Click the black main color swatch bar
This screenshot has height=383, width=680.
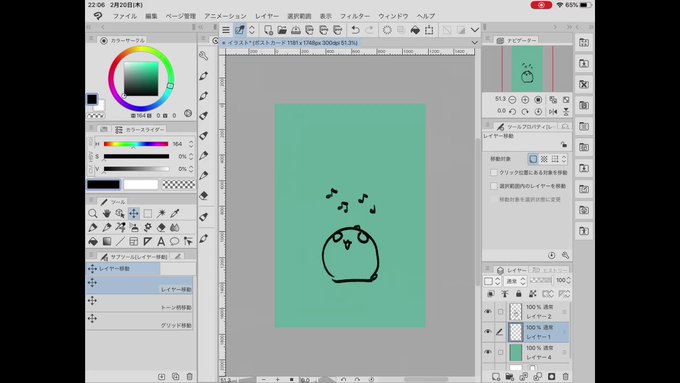pos(103,185)
